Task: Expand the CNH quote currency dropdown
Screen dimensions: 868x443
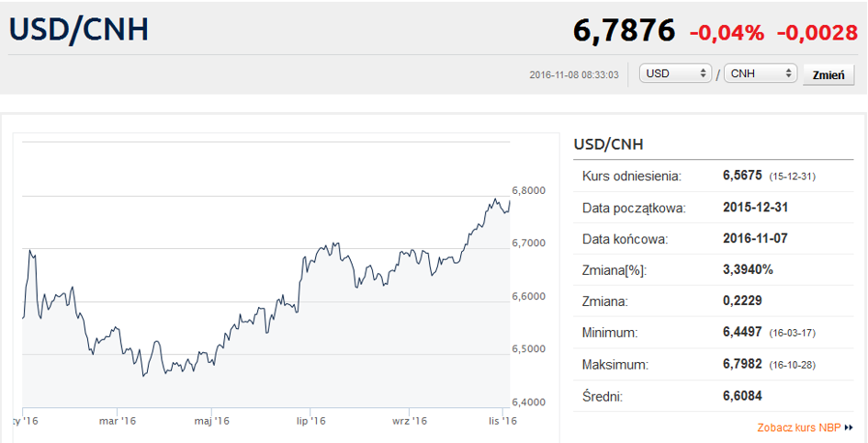Action: coord(760,74)
